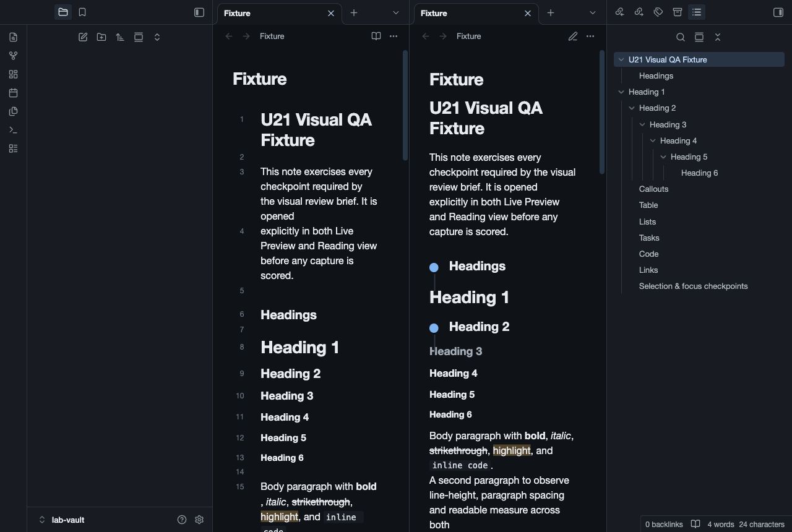Create a new note
The width and height of the screenshot is (792, 532).
click(x=83, y=37)
